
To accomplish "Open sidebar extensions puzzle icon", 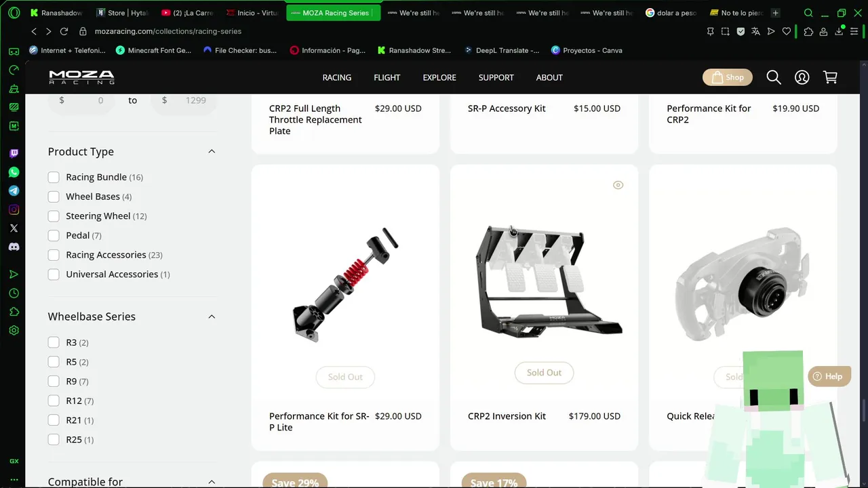I will click(x=14, y=312).
